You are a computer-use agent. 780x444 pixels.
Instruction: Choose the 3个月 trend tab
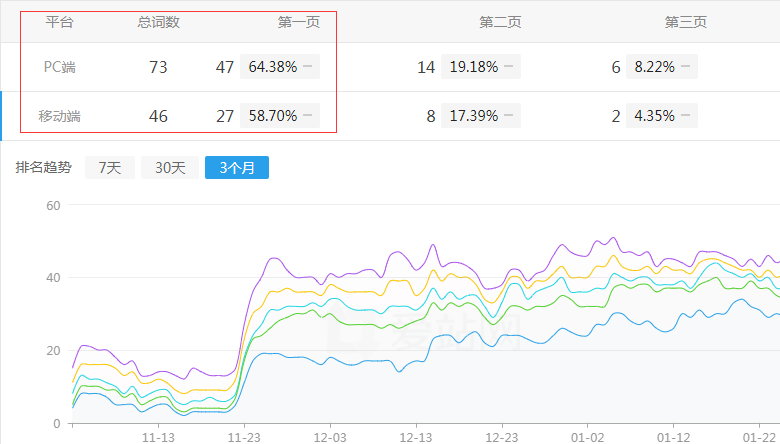pos(236,168)
